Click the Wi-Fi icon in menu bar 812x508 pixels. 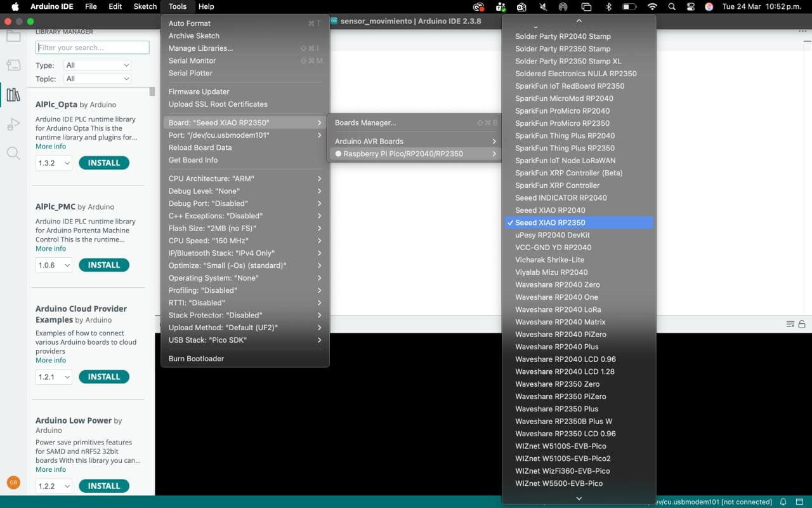(x=652, y=6)
